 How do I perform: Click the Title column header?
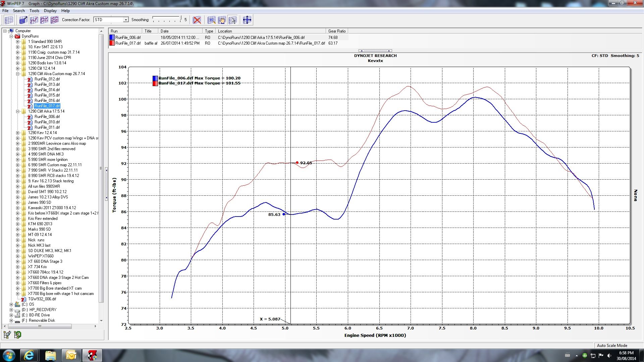point(150,31)
